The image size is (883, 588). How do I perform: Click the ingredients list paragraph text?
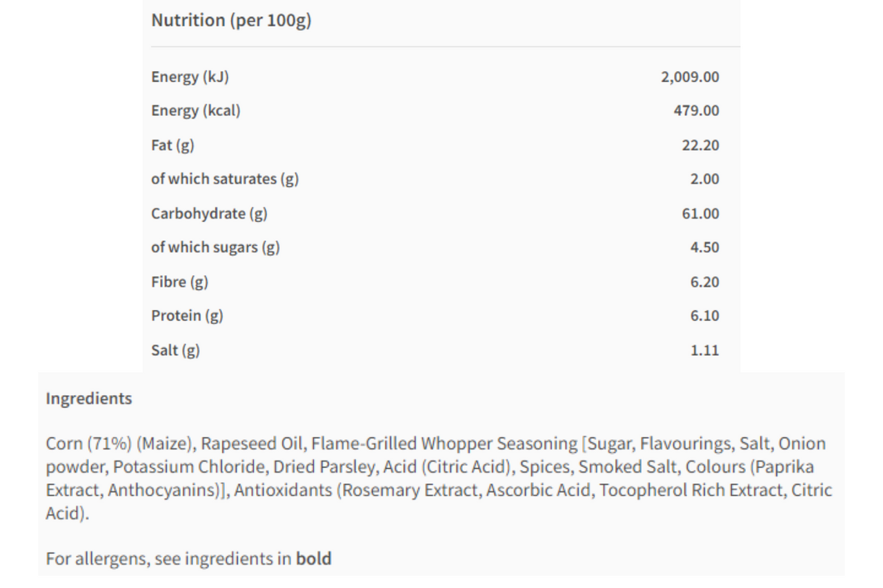pyautogui.click(x=439, y=478)
